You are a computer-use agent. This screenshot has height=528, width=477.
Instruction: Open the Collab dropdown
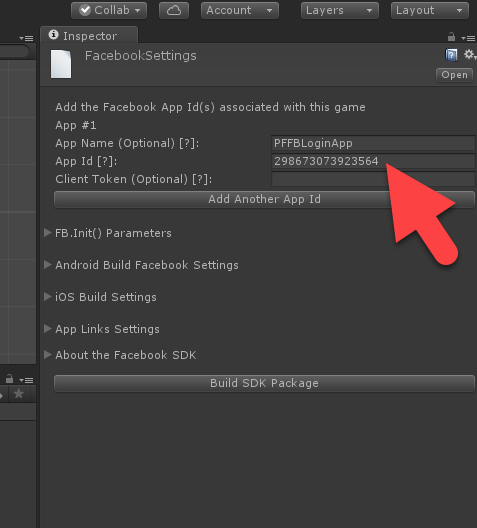click(109, 10)
